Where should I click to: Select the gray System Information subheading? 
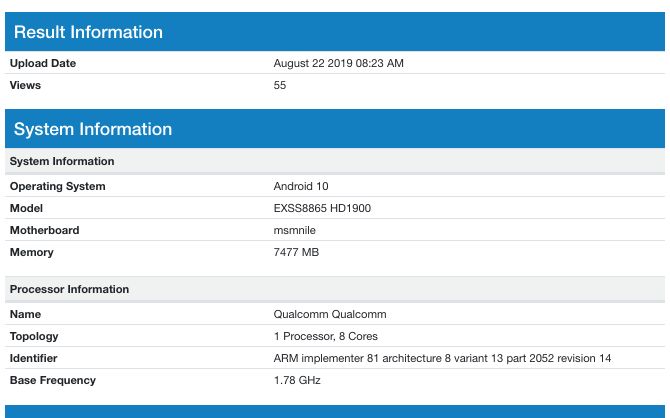(x=62, y=161)
